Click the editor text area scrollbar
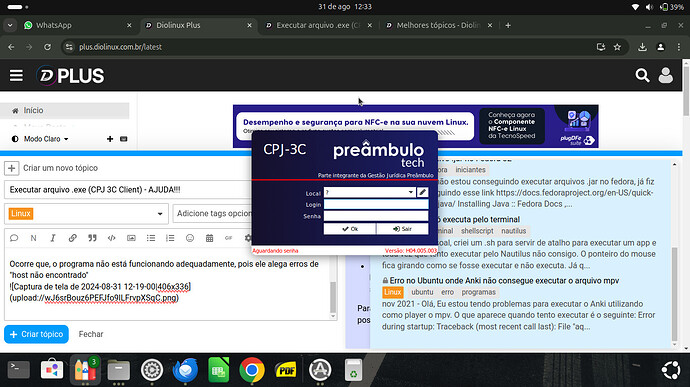 (x=333, y=296)
